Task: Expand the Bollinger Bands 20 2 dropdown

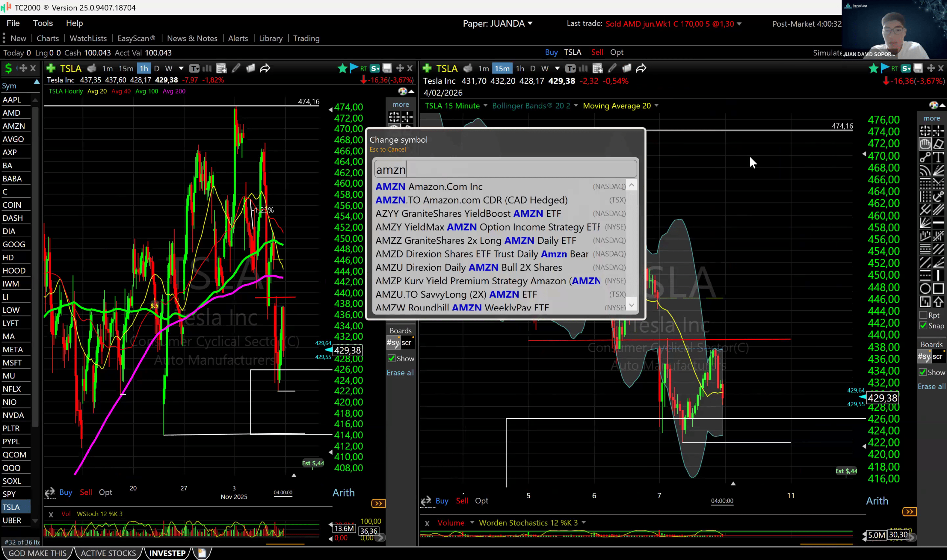Action: click(576, 106)
